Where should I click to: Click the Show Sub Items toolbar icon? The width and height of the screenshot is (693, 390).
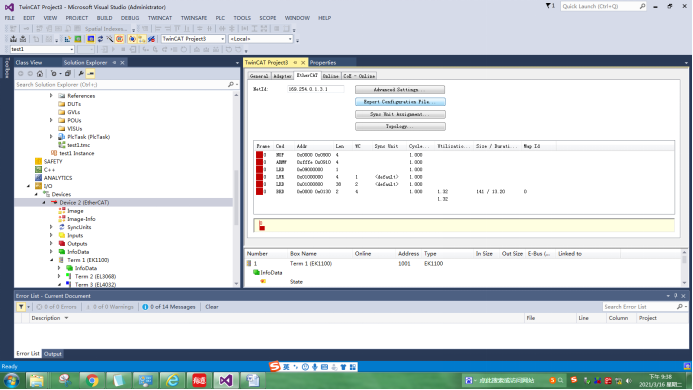pyautogui.click(x=142, y=39)
